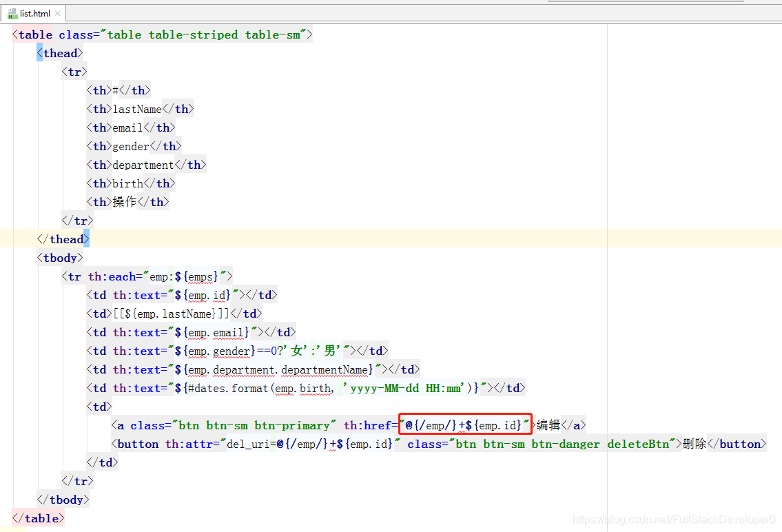Viewport: 782px width, 532px height.
Task: Click the 编辑 anchor link text
Action: click(x=548, y=425)
